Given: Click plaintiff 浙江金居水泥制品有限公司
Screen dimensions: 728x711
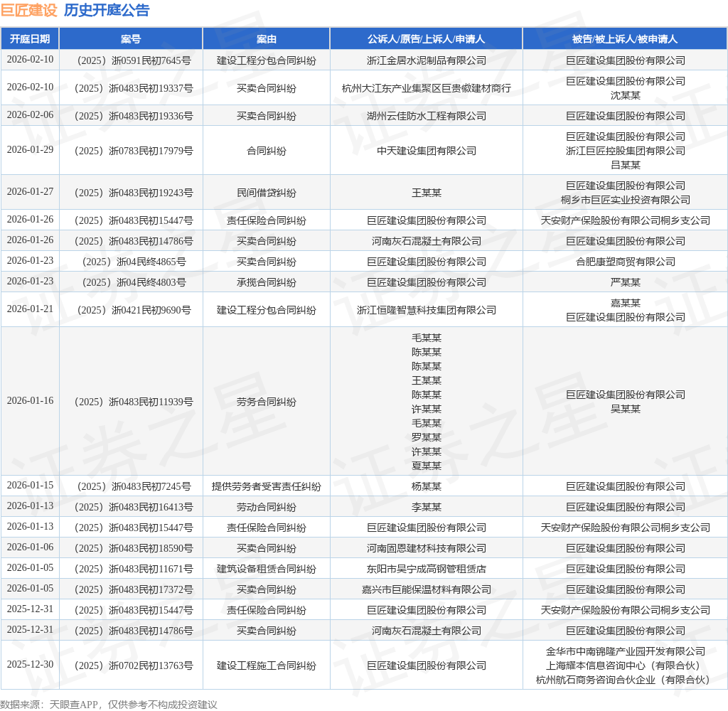Looking at the screenshot, I should [x=427, y=60].
